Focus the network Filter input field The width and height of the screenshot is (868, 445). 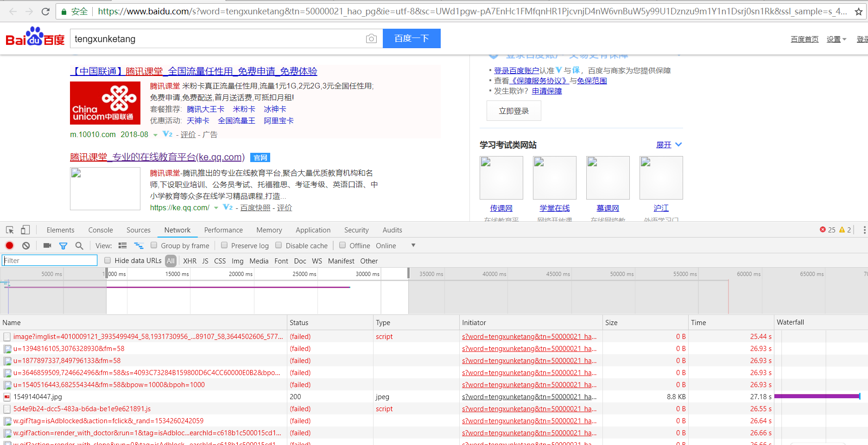coord(50,260)
